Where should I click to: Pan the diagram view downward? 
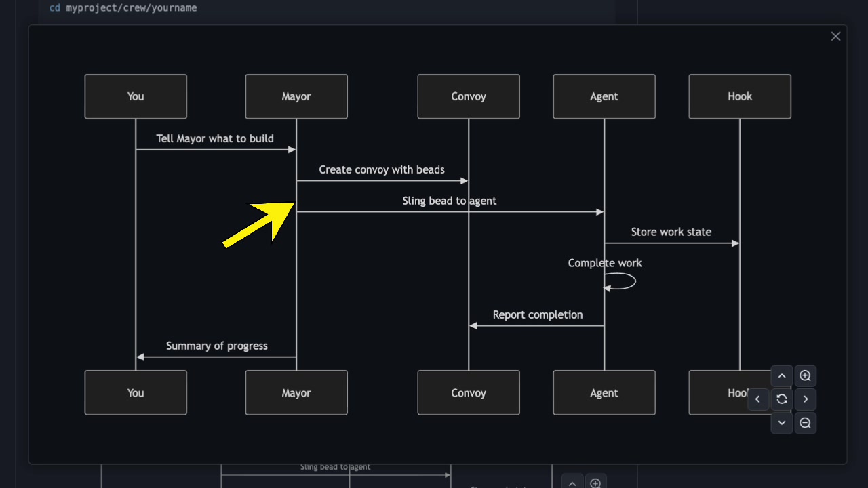point(781,422)
